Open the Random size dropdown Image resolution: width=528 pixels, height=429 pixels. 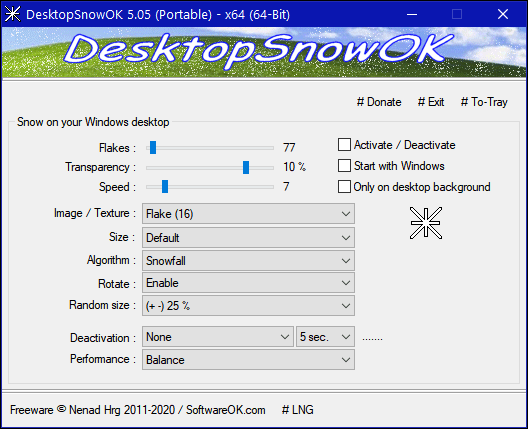click(x=248, y=306)
